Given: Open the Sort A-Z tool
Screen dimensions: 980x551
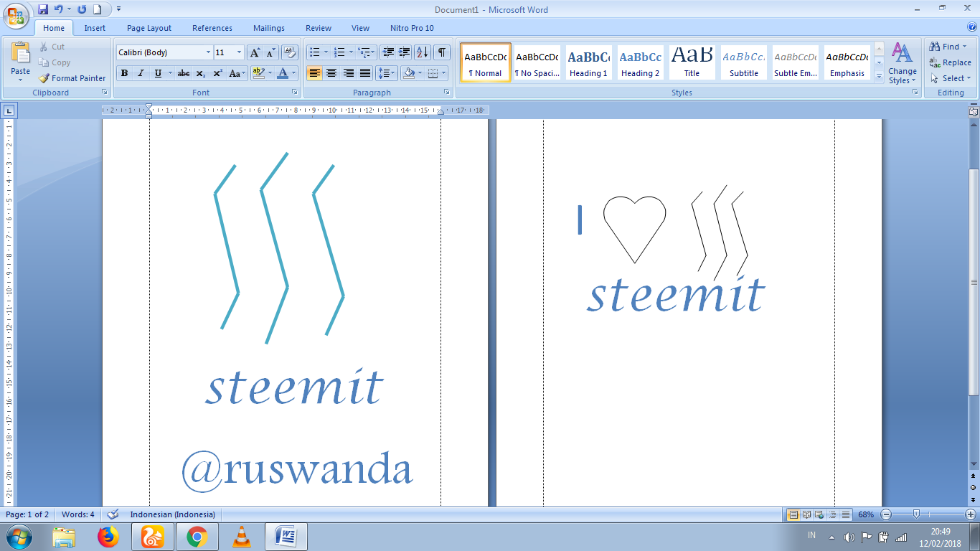Looking at the screenshot, I should coord(422,52).
